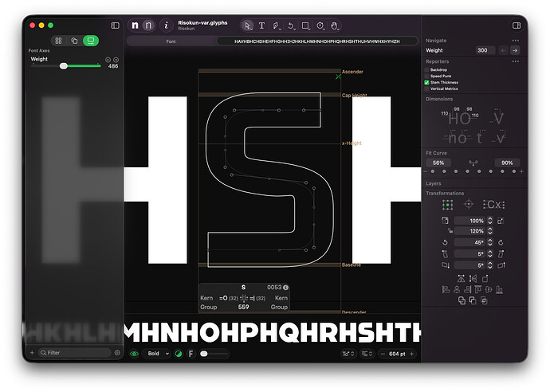550x392 pixels.
Task: Toggle the proportional scale lock
Action: tap(450, 231)
